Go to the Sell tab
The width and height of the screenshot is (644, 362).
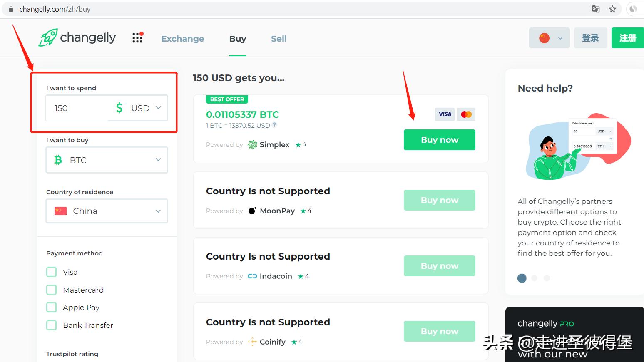278,39
